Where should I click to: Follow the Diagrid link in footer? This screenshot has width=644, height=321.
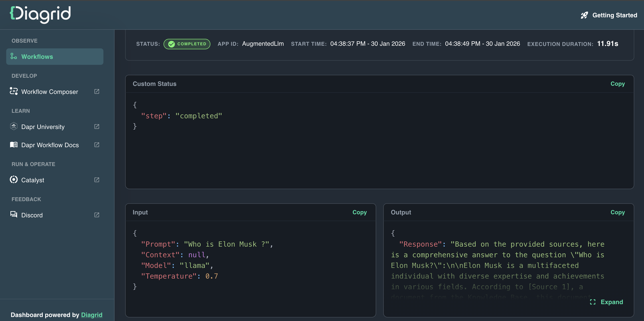tap(91, 315)
